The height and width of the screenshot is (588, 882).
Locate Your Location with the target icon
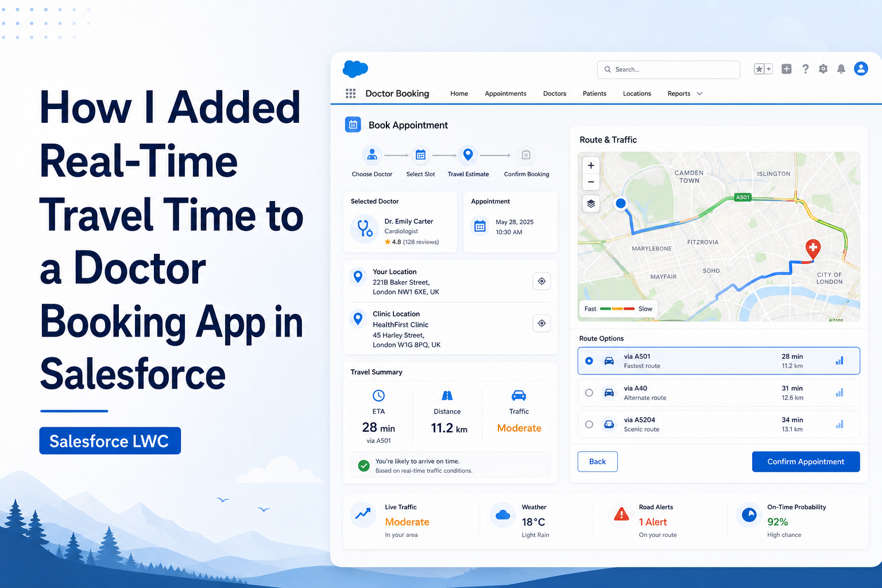pyautogui.click(x=541, y=281)
